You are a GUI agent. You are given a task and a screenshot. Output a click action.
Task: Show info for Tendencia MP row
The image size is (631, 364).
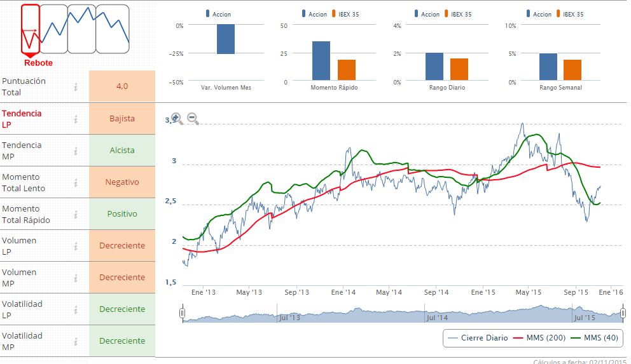point(76,151)
